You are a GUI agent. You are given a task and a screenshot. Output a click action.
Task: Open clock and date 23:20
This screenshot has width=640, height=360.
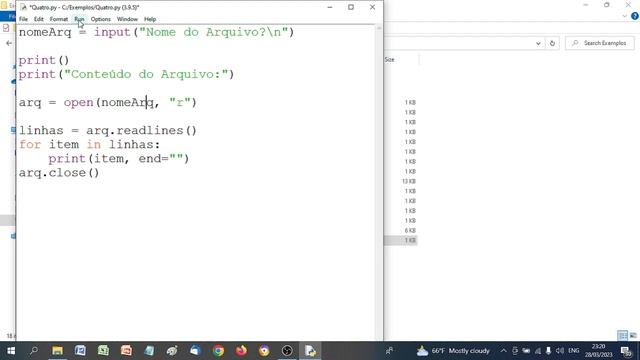pyautogui.click(x=598, y=351)
